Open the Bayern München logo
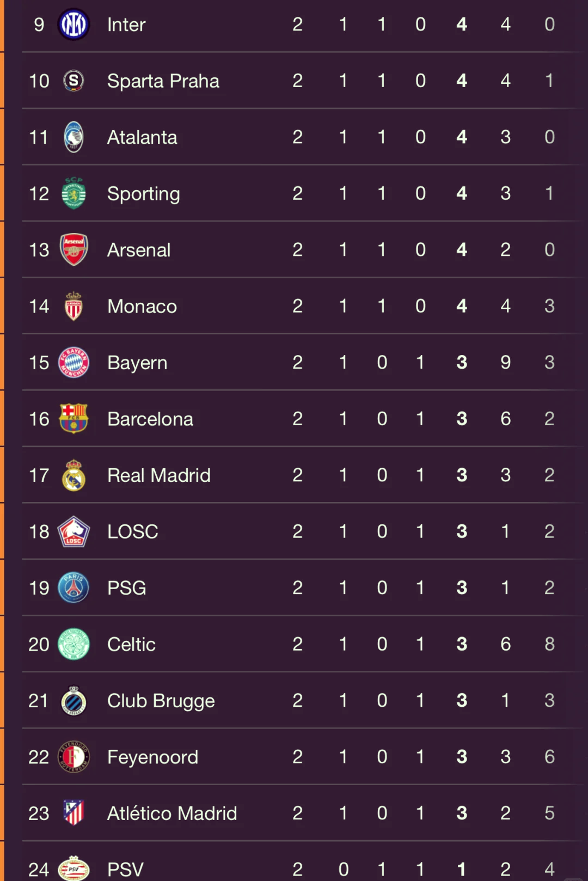588x881 pixels. pos(73,363)
